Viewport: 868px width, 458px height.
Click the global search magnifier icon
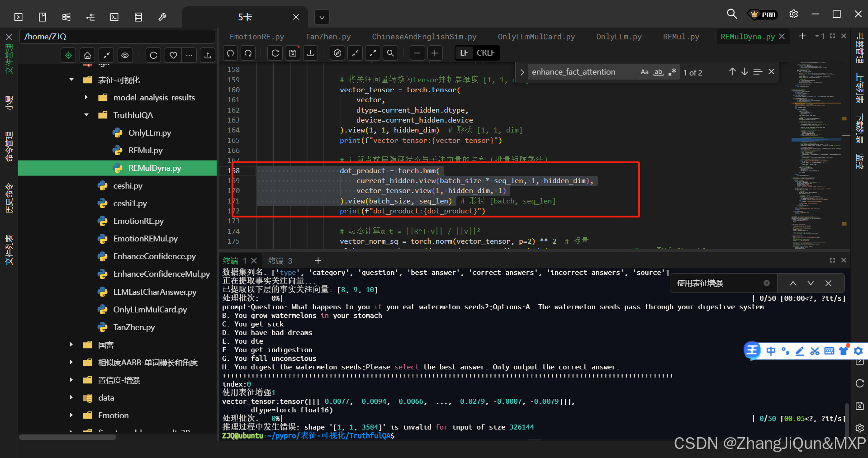pos(731,14)
